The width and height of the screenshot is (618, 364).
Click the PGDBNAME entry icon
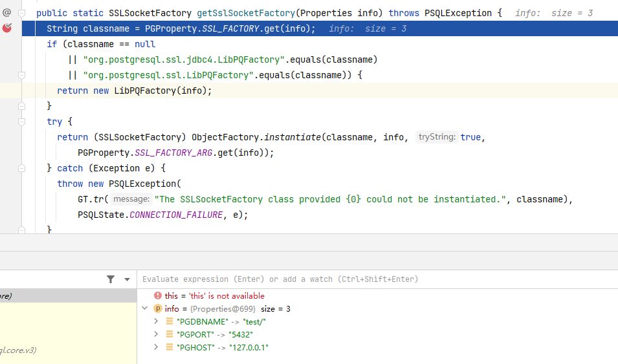coord(170,321)
